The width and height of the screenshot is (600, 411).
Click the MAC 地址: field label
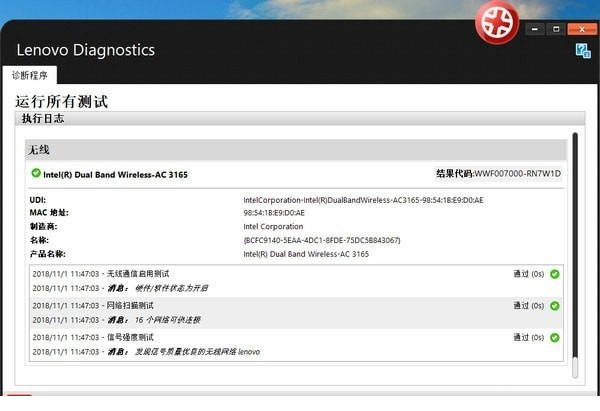[49, 213]
